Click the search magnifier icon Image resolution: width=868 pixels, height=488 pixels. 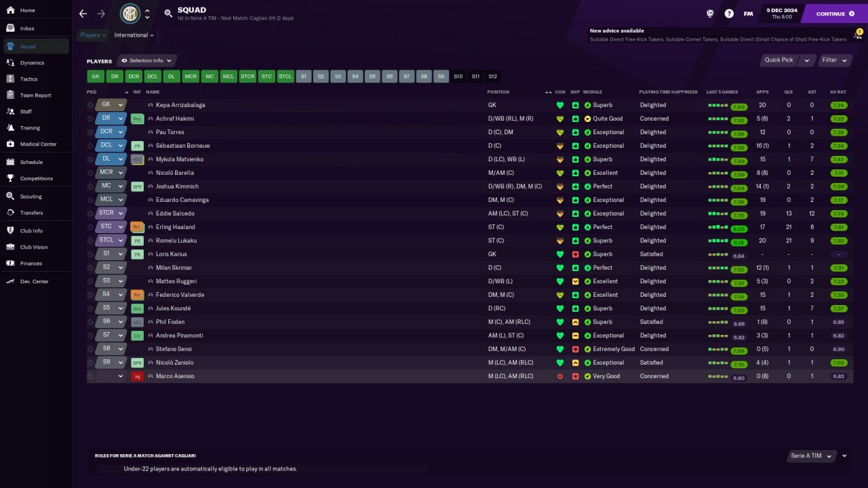[x=168, y=13]
